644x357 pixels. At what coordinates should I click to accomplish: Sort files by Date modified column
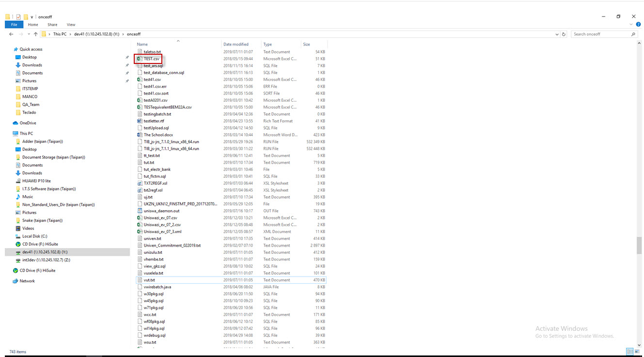(236, 44)
